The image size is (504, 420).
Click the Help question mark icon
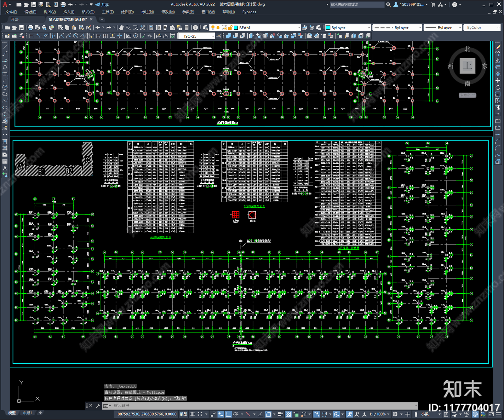pos(196,28)
